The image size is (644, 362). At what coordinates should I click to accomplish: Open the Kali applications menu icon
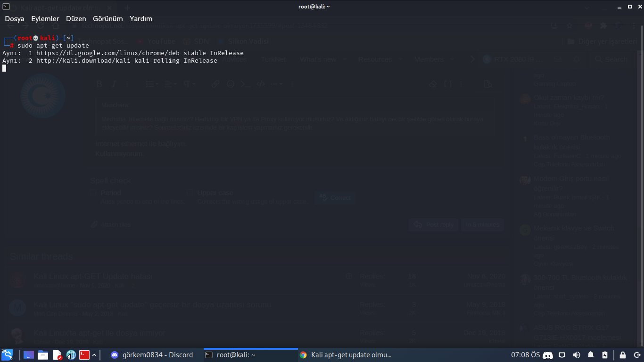(7, 355)
